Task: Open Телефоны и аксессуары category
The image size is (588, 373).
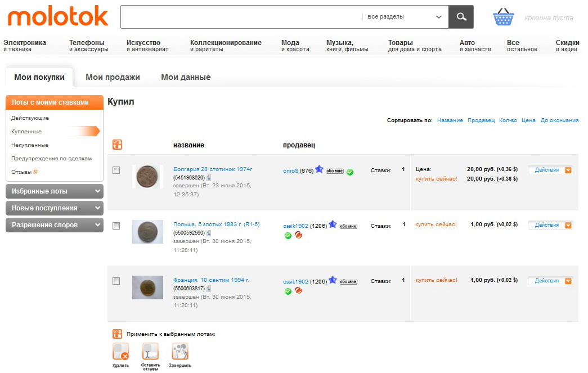Action: [x=88, y=46]
